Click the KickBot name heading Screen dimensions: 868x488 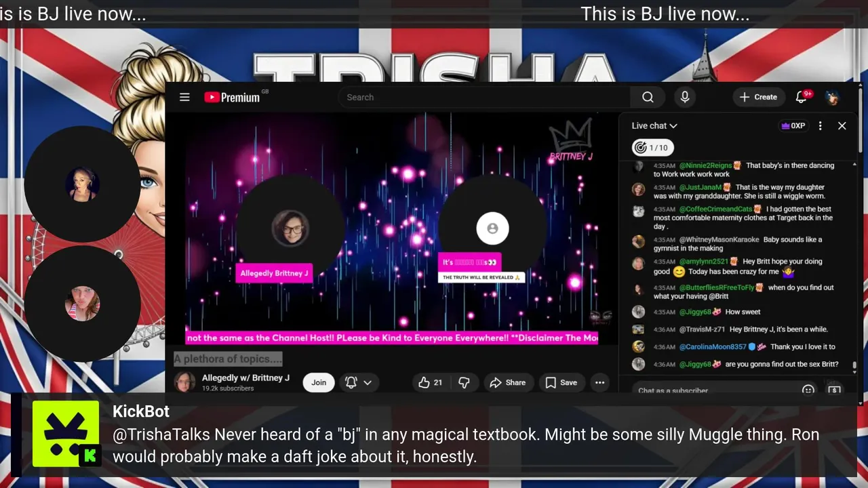coord(141,411)
